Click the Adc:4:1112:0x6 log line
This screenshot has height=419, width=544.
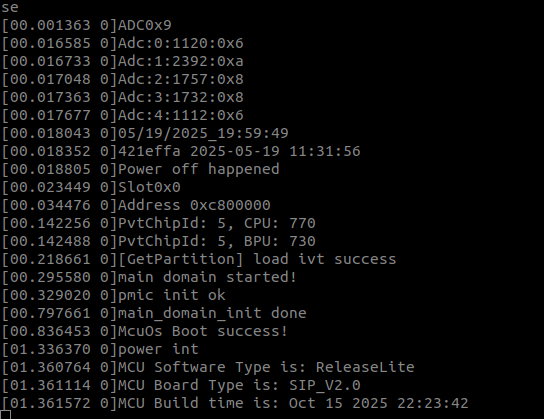click(x=122, y=116)
